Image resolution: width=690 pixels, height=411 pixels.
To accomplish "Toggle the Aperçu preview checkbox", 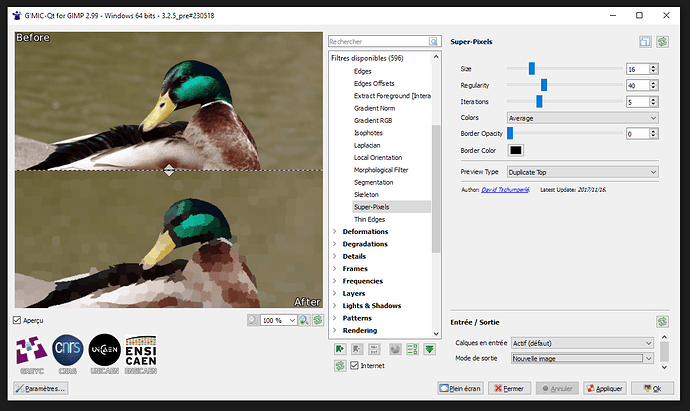I will tap(17, 320).
